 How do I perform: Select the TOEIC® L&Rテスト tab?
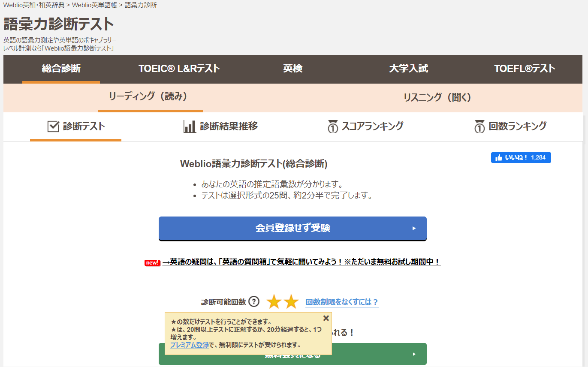179,69
